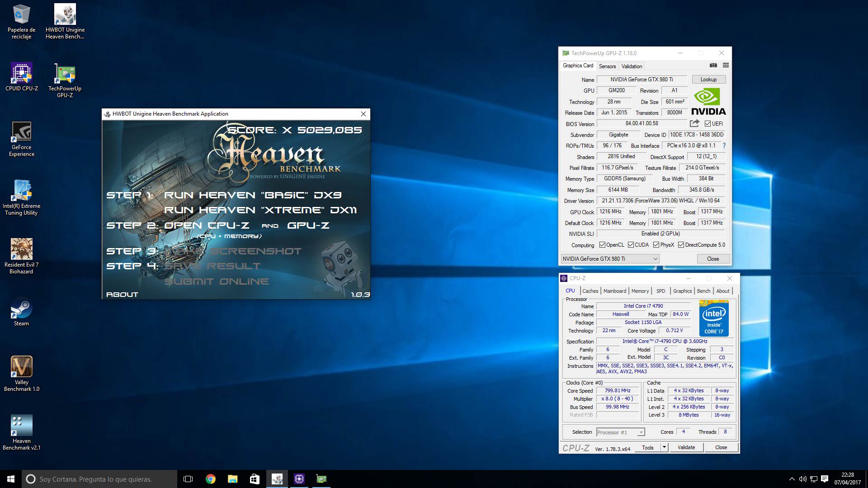This screenshot has width=868, height=488.
Task: Open the Graphics tab in CPU-Z
Action: point(682,291)
